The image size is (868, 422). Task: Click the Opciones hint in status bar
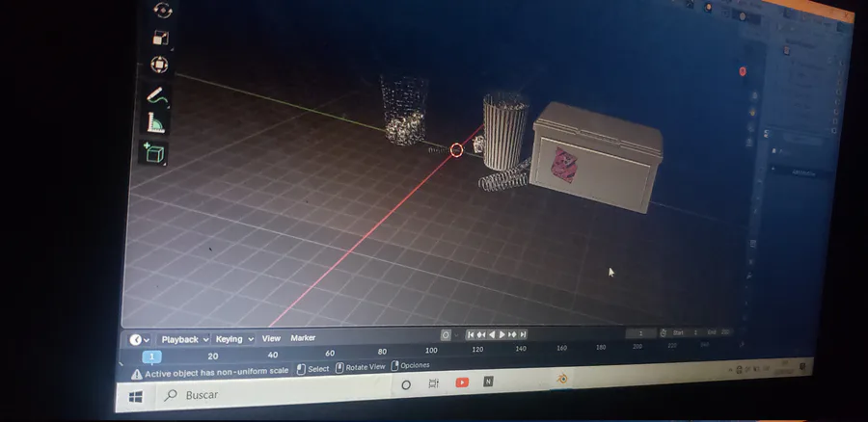[410, 365]
